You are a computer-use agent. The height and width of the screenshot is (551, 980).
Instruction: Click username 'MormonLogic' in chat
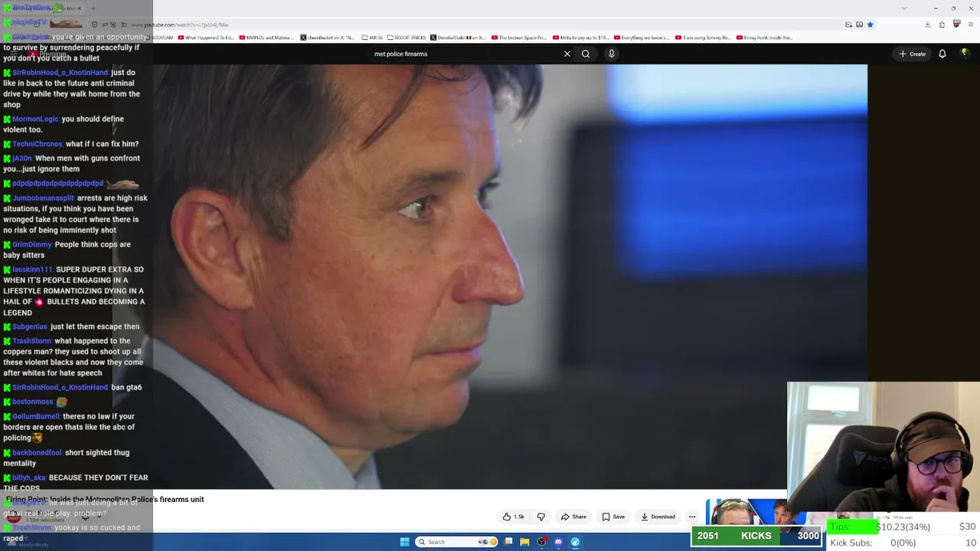point(35,119)
